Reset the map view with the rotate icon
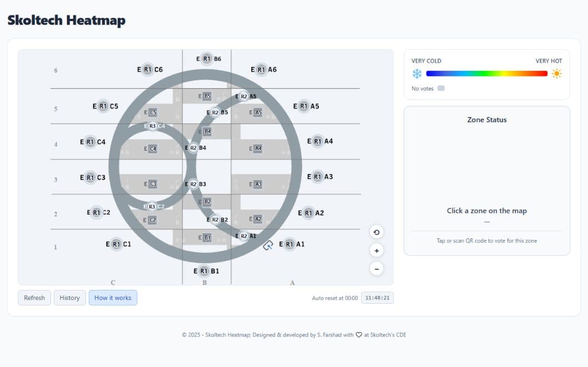588x367 pixels. click(377, 232)
